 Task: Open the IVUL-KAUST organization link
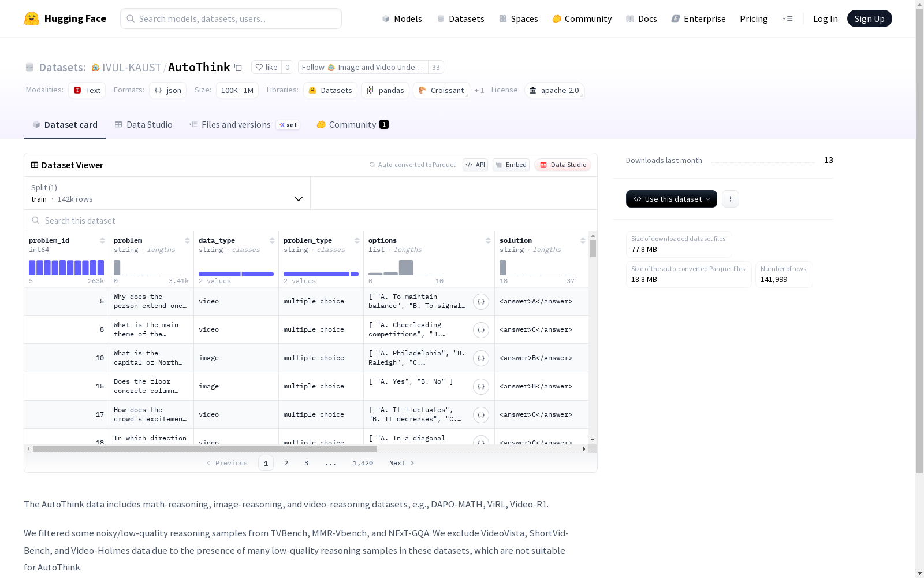[x=132, y=67]
